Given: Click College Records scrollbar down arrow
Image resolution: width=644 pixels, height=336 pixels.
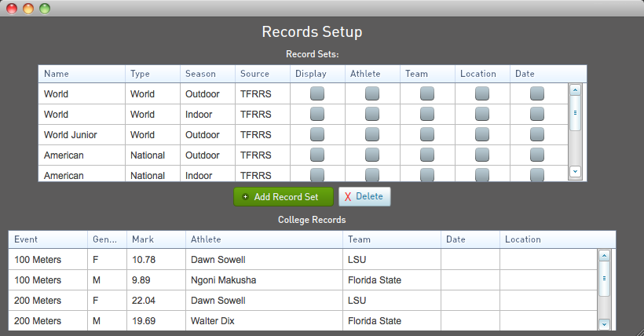Looking at the screenshot, I should pos(604,324).
